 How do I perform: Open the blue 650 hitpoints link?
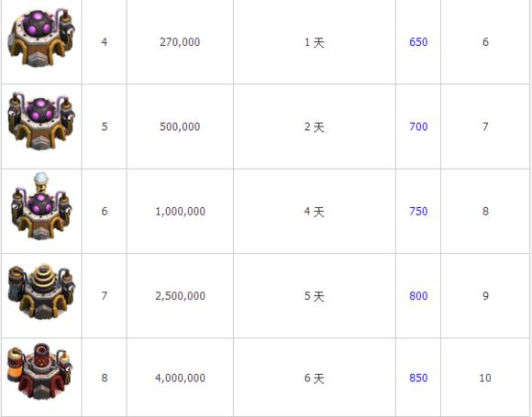click(x=418, y=42)
